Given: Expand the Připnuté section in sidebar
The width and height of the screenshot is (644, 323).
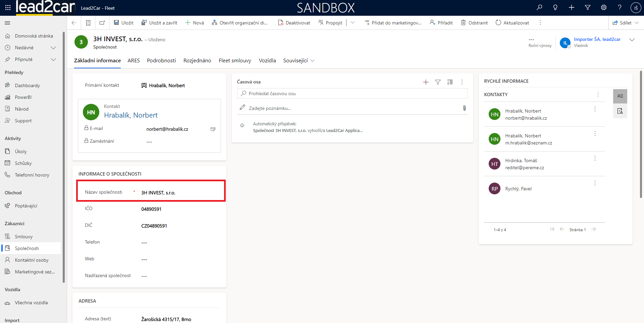Looking at the screenshot, I should [x=53, y=59].
